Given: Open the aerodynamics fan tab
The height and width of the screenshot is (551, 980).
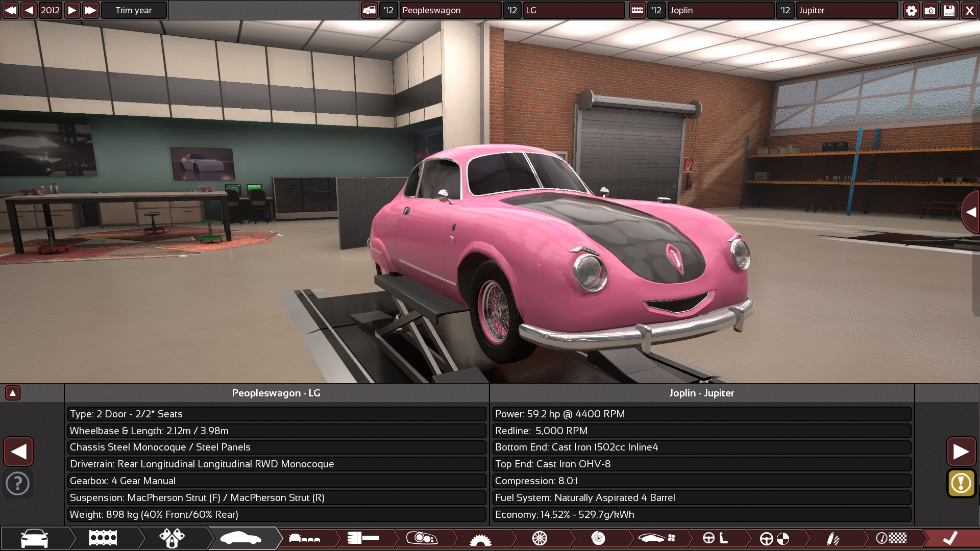Looking at the screenshot, I should coord(657,538).
